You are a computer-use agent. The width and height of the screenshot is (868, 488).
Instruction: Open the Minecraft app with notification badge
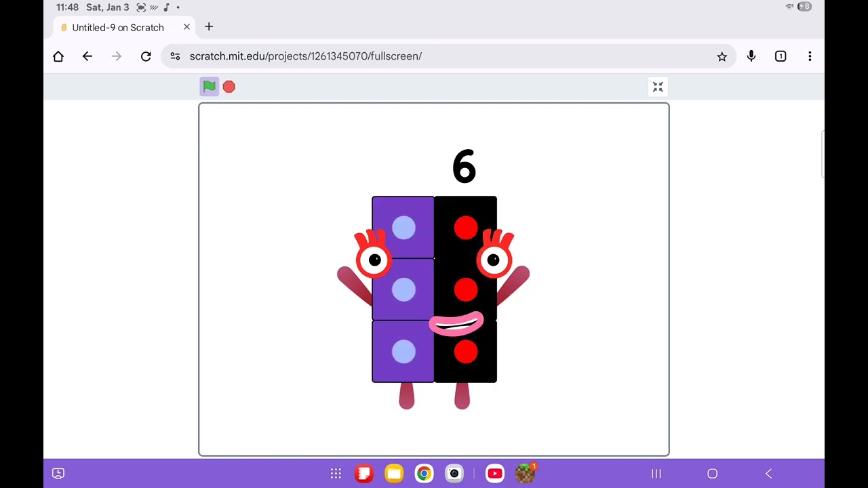tap(526, 473)
